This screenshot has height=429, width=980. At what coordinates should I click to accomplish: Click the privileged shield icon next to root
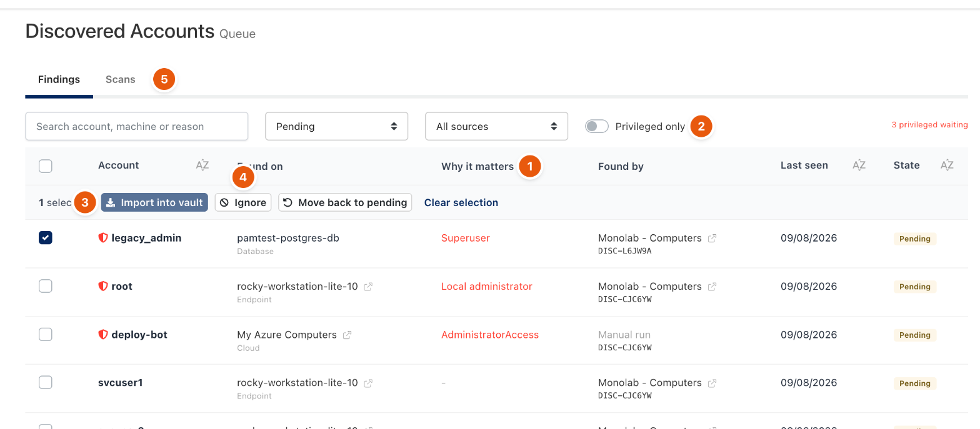point(103,286)
